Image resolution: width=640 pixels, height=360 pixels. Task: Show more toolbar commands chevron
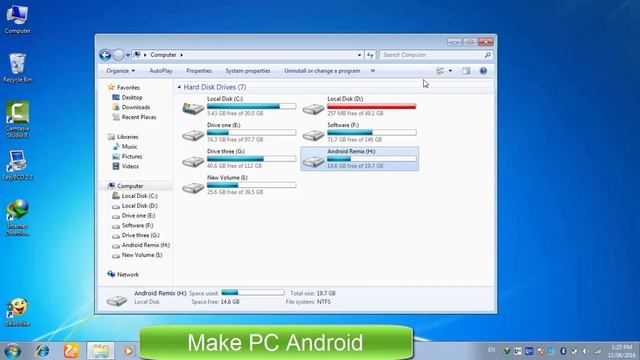coord(373,71)
